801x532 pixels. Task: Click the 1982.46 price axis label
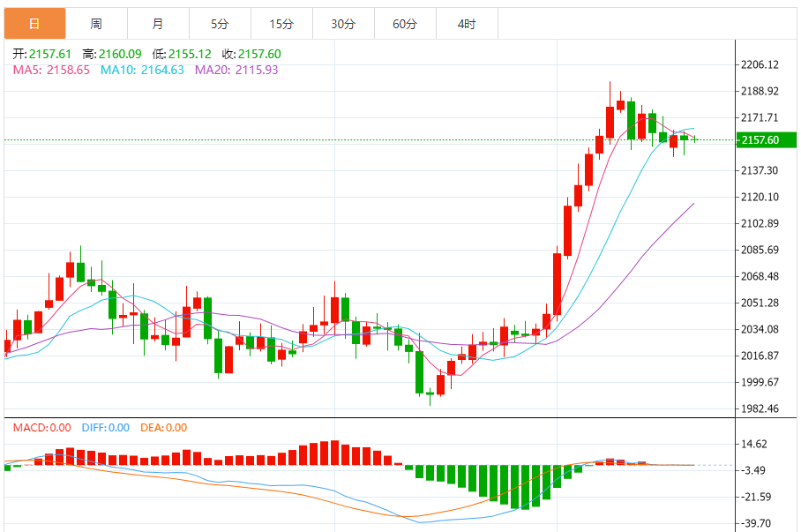click(x=760, y=408)
